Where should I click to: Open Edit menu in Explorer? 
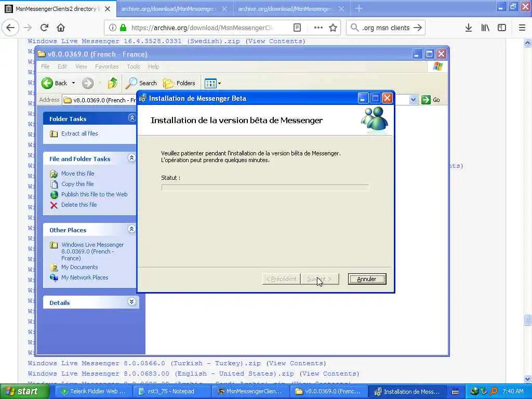(62, 66)
